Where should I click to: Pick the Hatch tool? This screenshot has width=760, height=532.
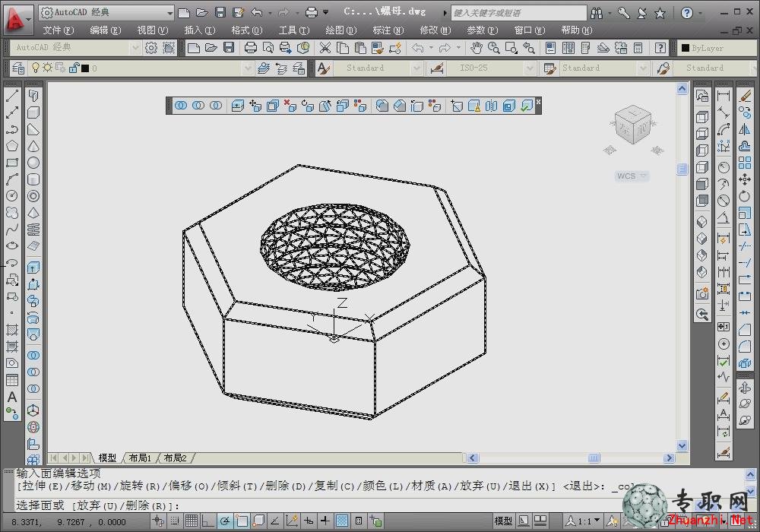pos(12,330)
